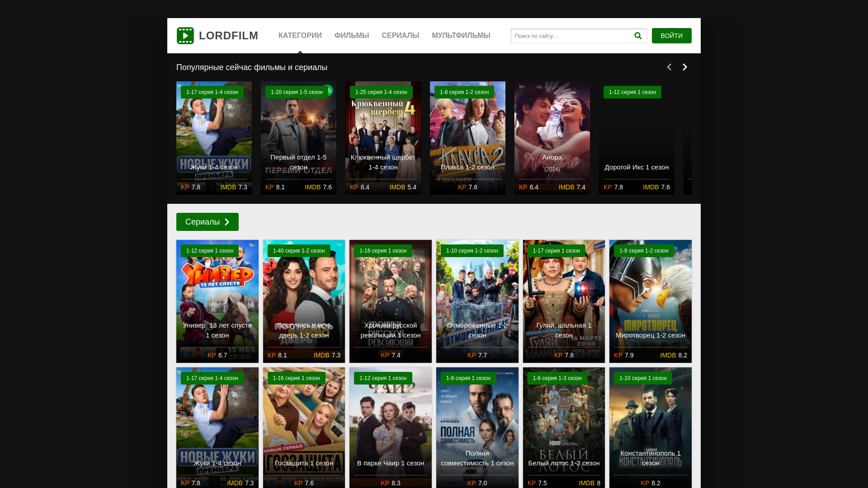Click KP 8.4 rating on Клюквенный щербет
Viewport: 868px width, 488px height.
click(359, 187)
